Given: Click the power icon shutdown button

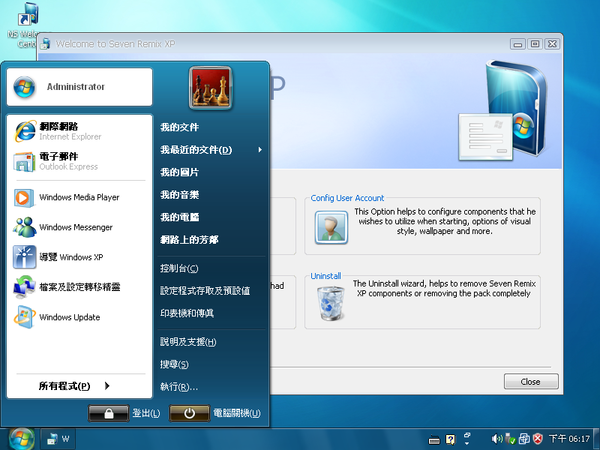Looking at the screenshot, I should (x=189, y=413).
